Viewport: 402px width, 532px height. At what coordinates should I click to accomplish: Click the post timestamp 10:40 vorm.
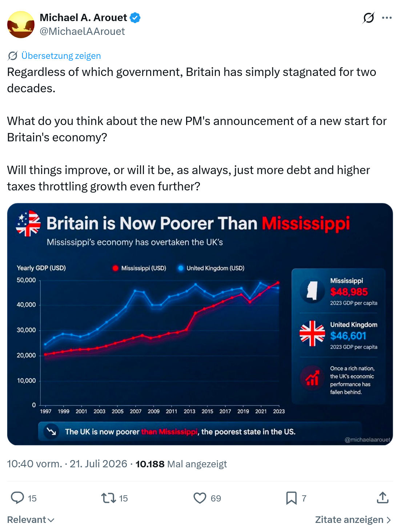(x=35, y=464)
